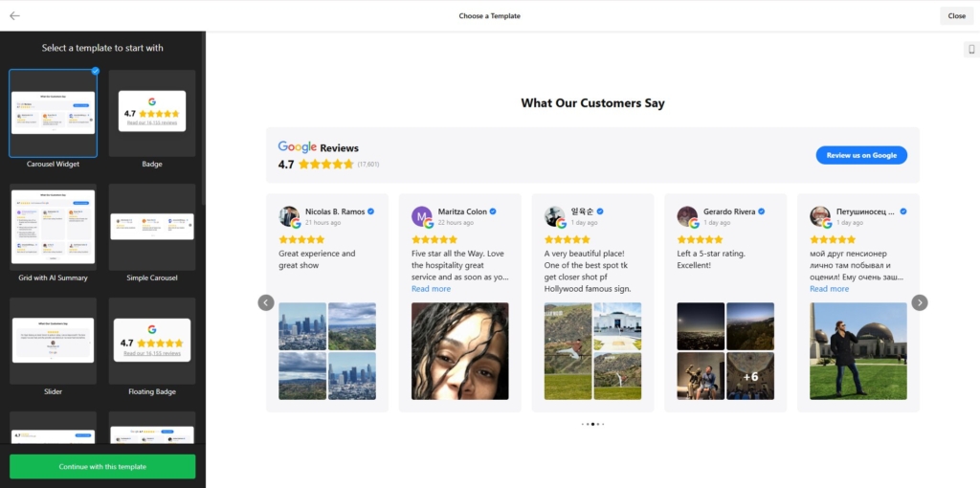Click star rating in Maritza Colon review

coord(434,239)
